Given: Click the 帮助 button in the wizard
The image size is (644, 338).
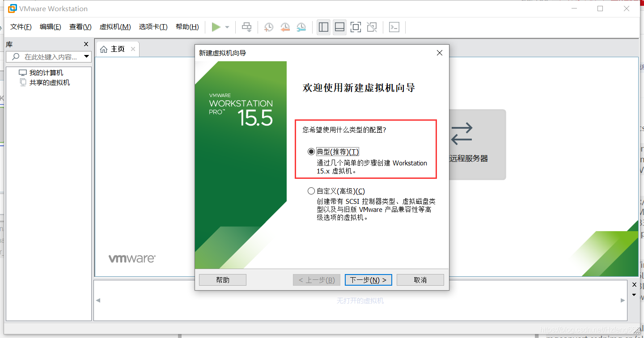Looking at the screenshot, I should point(223,280).
